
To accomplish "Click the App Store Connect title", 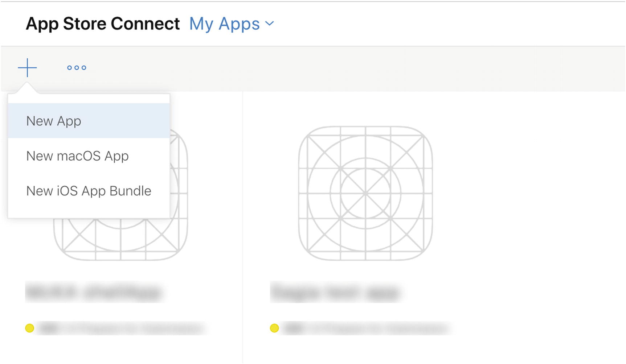I will pyautogui.click(x=103, y=24).
